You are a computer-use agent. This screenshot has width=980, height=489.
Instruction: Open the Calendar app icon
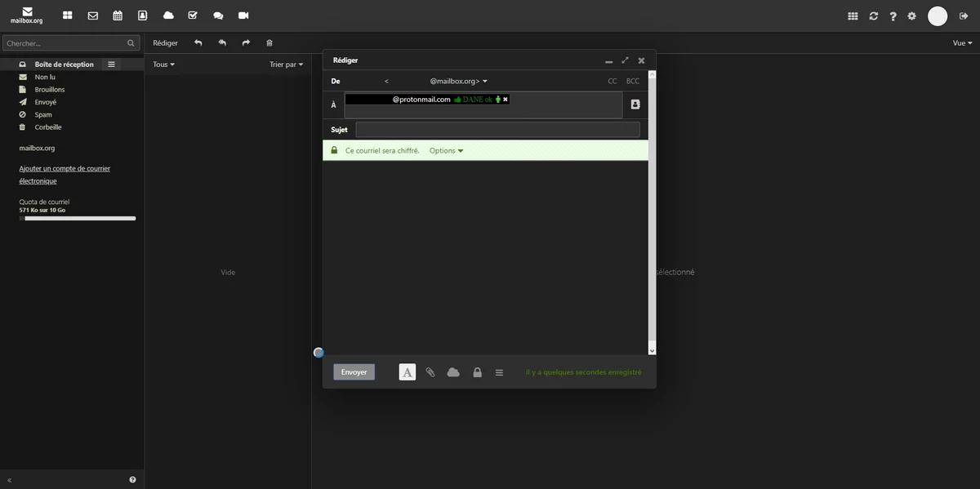click(x=118, y=16)
